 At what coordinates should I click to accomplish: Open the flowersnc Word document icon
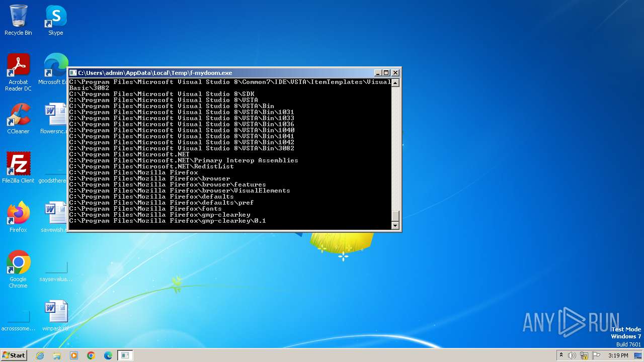click(x=54, y=119)
